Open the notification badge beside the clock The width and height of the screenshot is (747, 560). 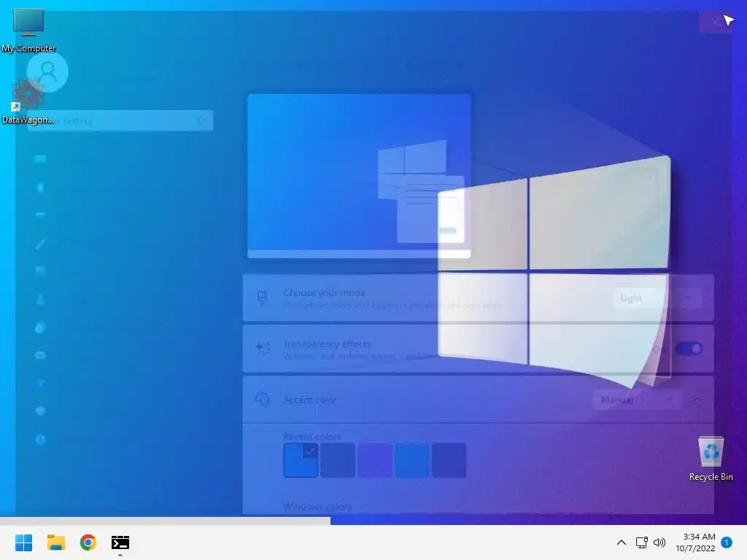click(x=727, y=542)
